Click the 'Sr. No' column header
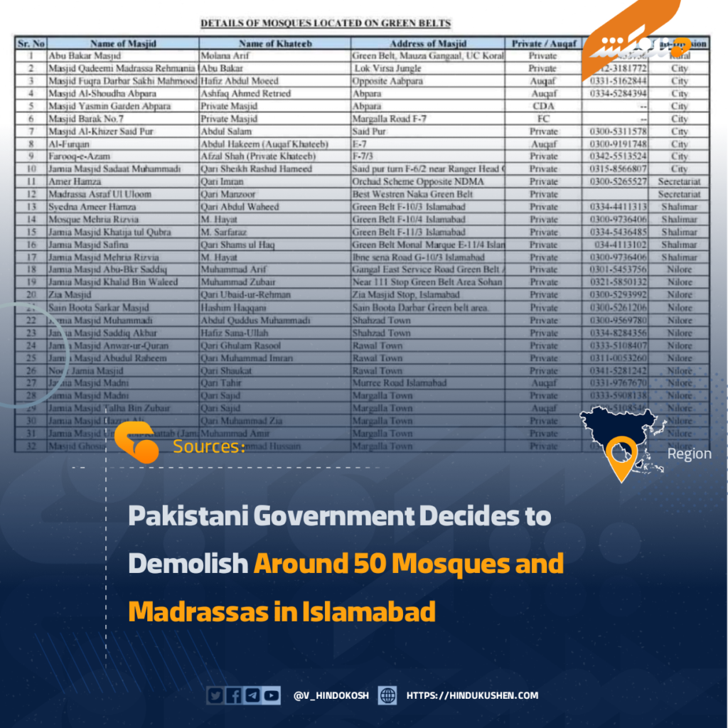 point(31,43)
